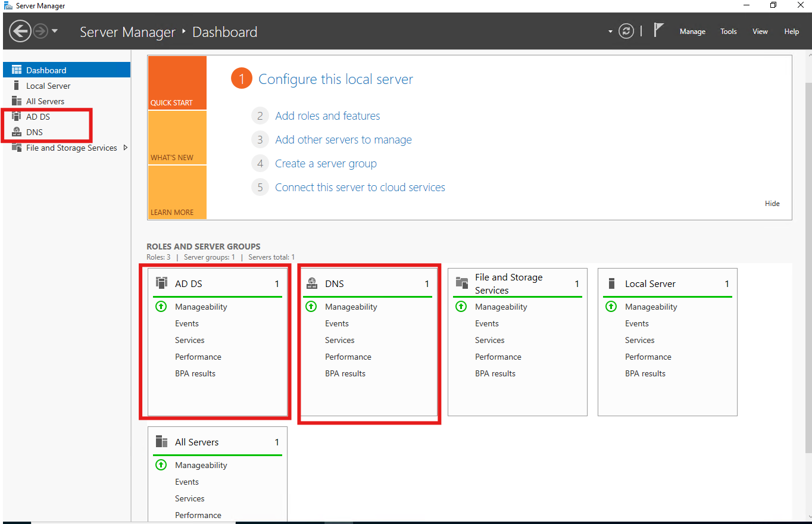Click File and Storage Services sidebar icon
This screenshot has width=812, height=524.
[x=17, y=148]
